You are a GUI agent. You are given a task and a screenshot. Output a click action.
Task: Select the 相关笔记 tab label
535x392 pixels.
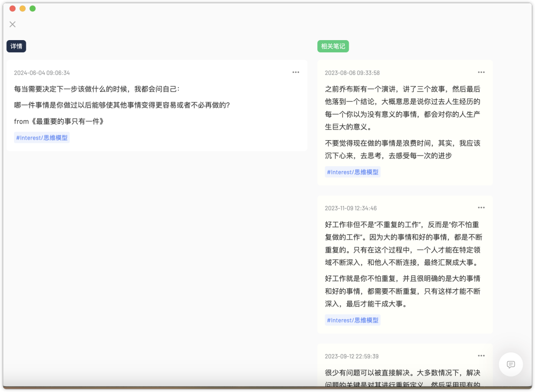(x=333, y=46)
